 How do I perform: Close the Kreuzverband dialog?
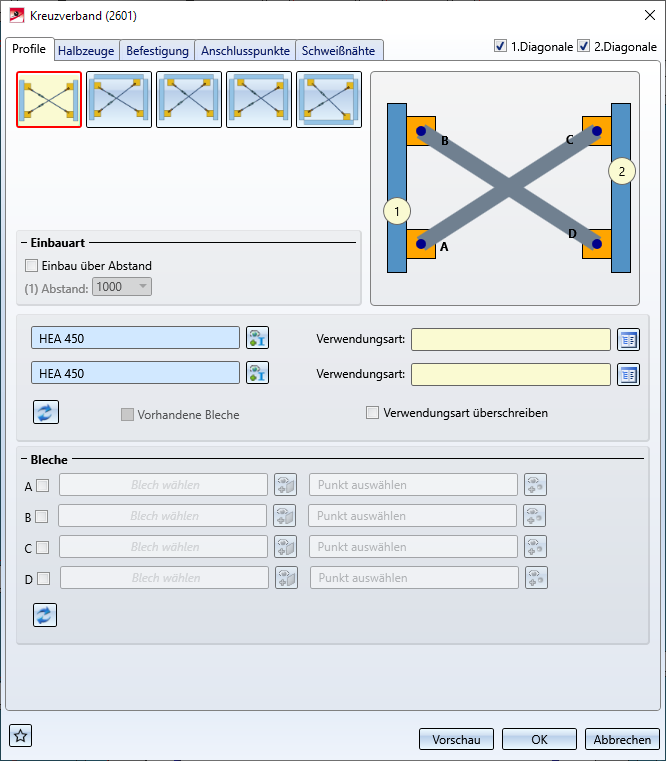pyautogui.click(x=650, y=15)
